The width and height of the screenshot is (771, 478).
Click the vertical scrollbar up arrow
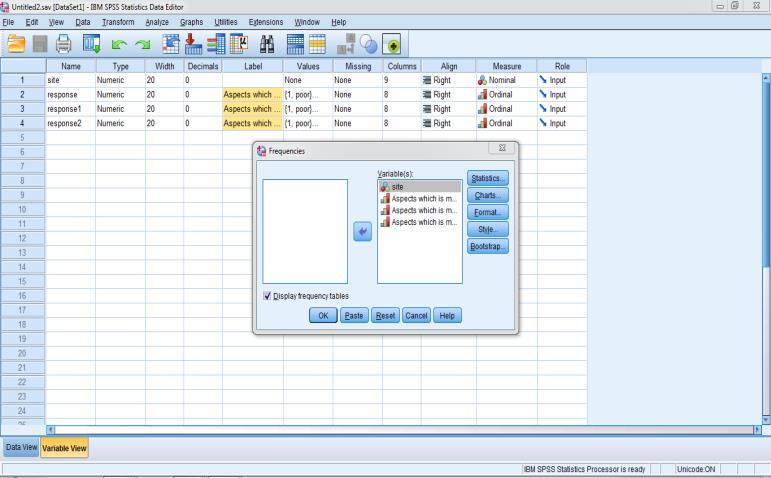(x=766, y=78)
